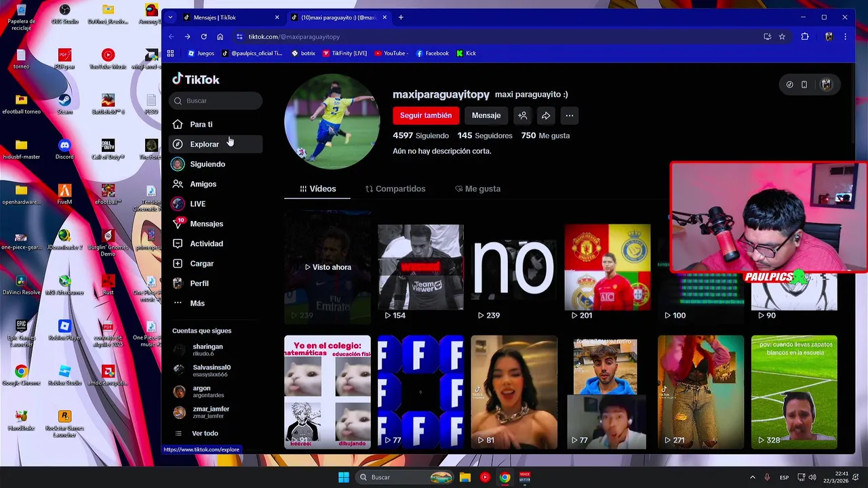The height and width of the screenshot is (488, 868).
Task: Click the 145 Seguidores count
Action: pos(485,136)
